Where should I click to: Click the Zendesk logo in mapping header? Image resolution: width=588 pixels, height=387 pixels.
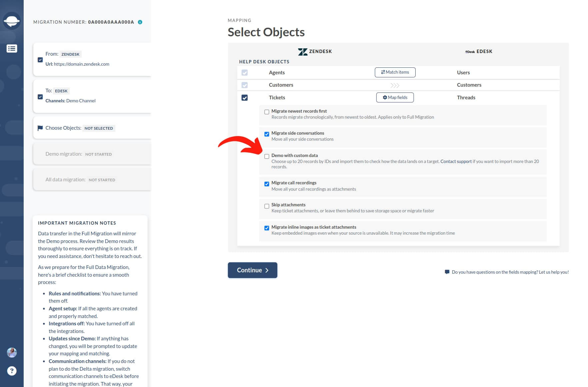click(x=303, y=52)
